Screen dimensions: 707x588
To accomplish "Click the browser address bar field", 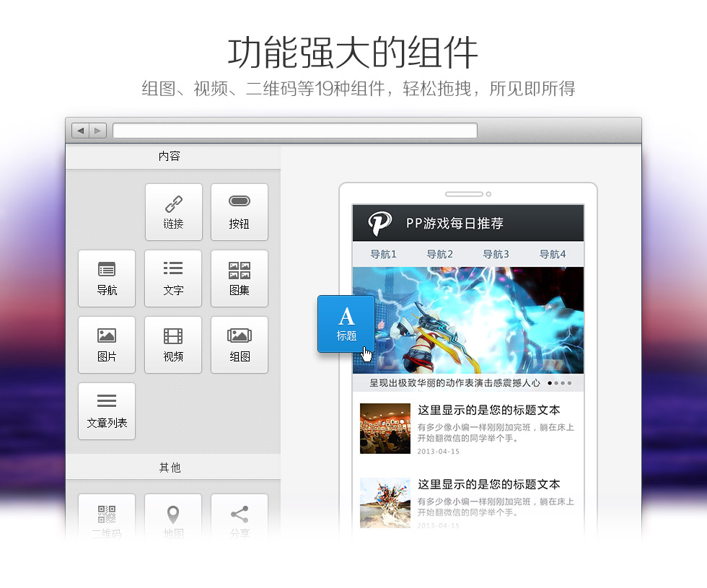I will [x=294, y=131].
